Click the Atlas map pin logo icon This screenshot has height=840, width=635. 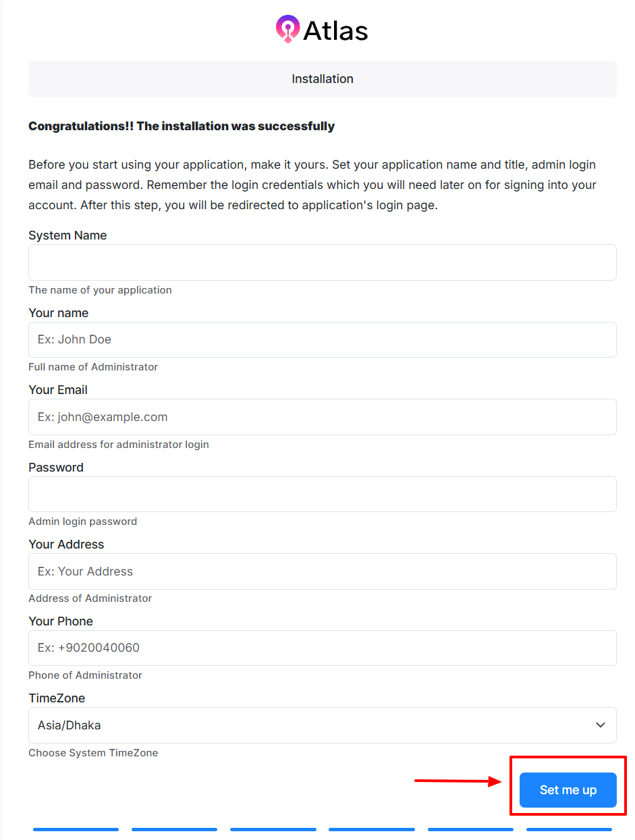tap(288, 29)
